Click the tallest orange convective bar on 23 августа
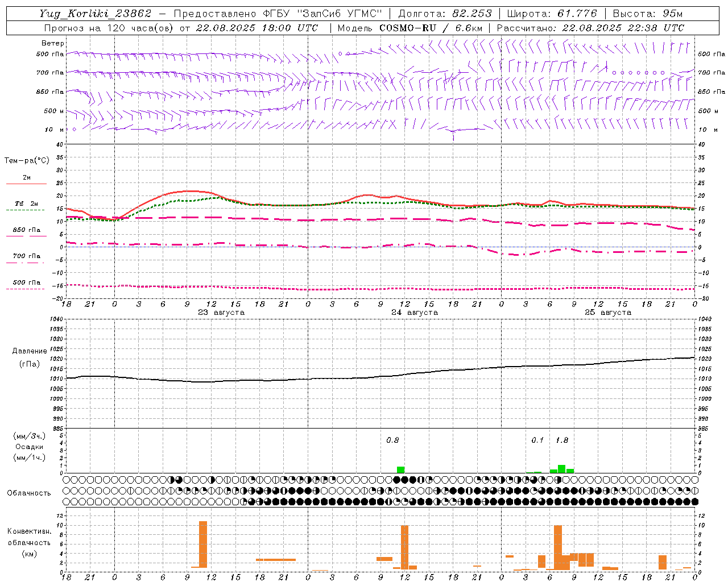This screenshot has width=728, height=582. [203, 544]
